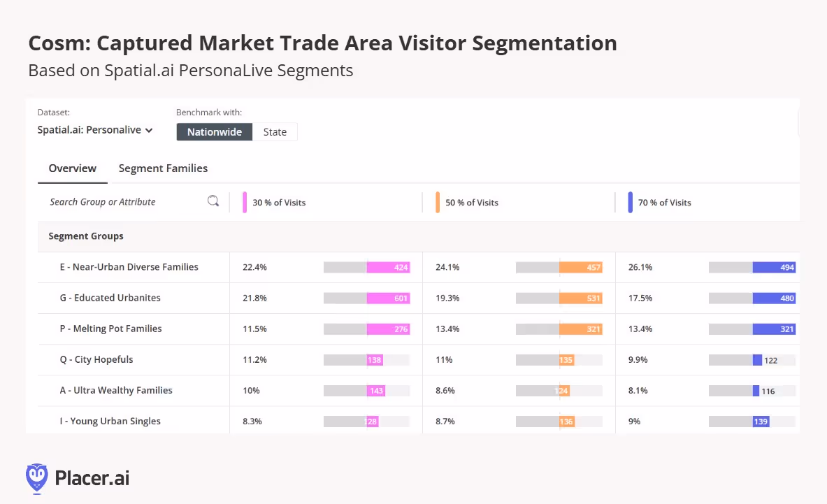Click the orange index bar showing 531
Screen dimensions: 827x504
point(581,298)
